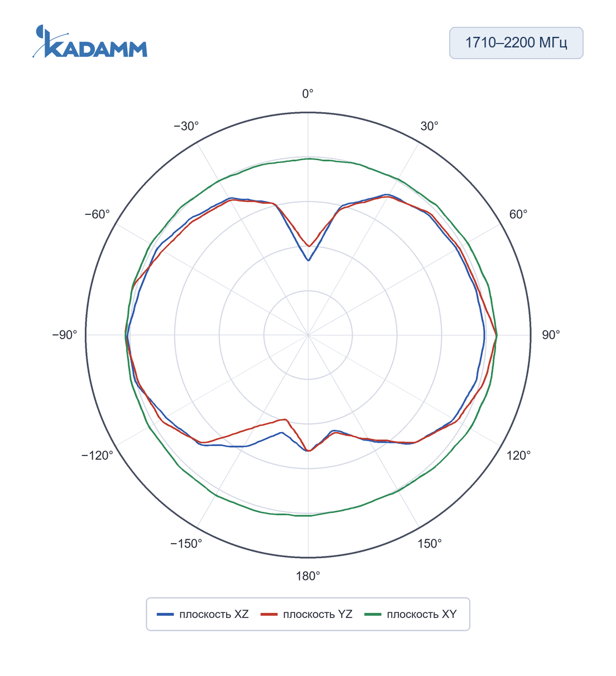Click the −120° angle label
616x676 pixels.
[98, 456]
